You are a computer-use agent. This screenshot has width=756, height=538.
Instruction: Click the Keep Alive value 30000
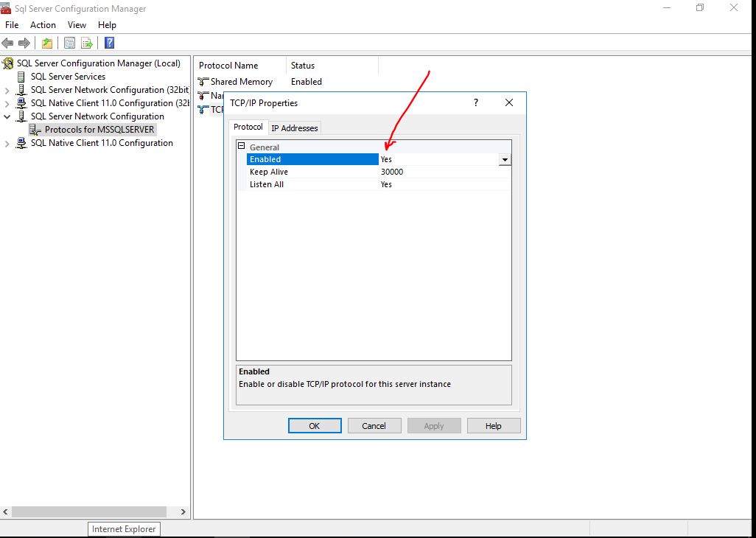point(391,172)
